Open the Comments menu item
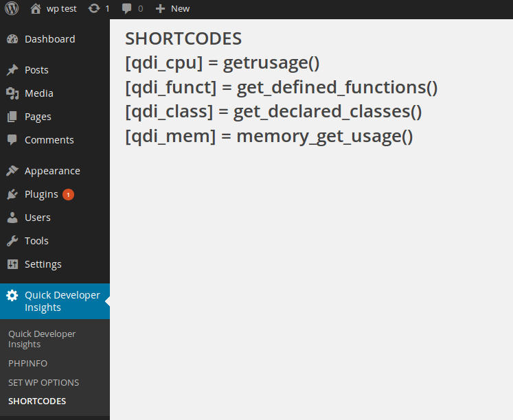This screenshot has height=420, width=513. [x=49, y=140]
